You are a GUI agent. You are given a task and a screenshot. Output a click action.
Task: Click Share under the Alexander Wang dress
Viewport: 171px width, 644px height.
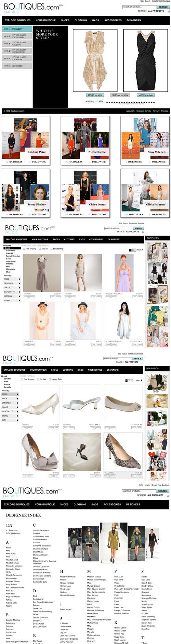pyautogui.click(x=114, y=344)
